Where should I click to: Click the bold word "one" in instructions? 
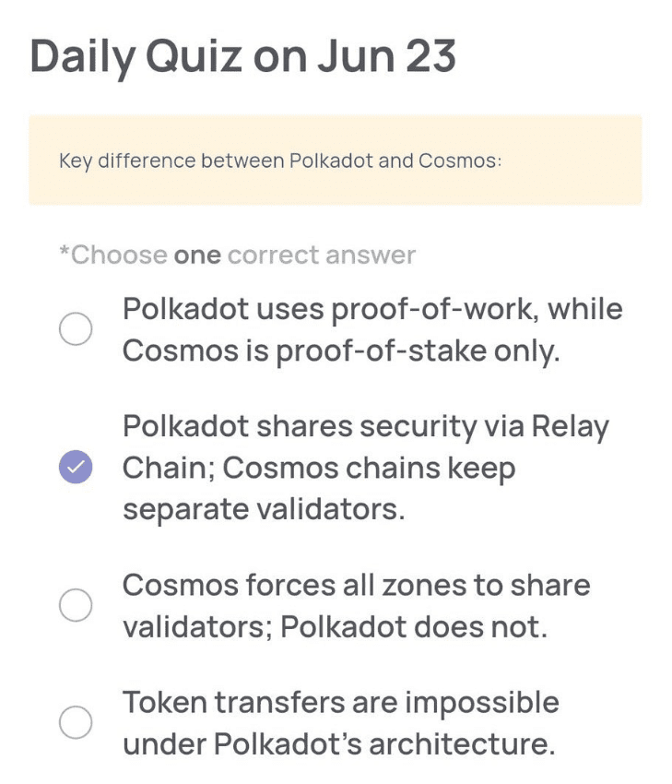click(x=197, y=255)
